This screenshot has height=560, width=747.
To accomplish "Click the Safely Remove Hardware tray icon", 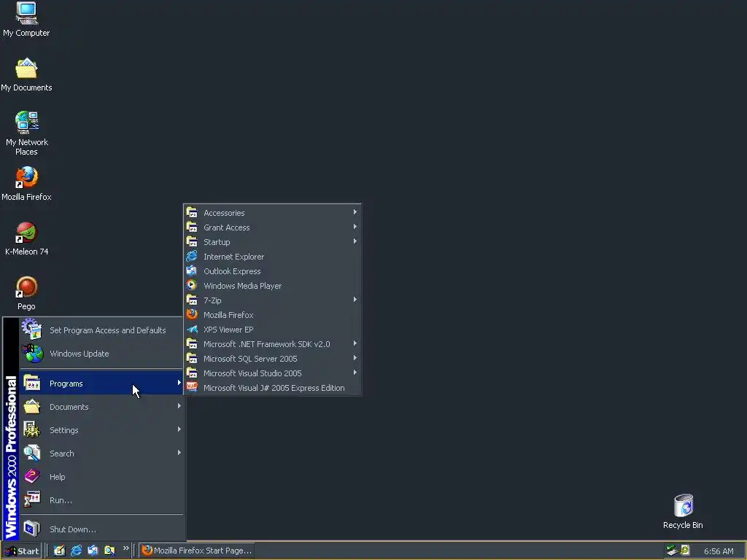I will 672,551.
